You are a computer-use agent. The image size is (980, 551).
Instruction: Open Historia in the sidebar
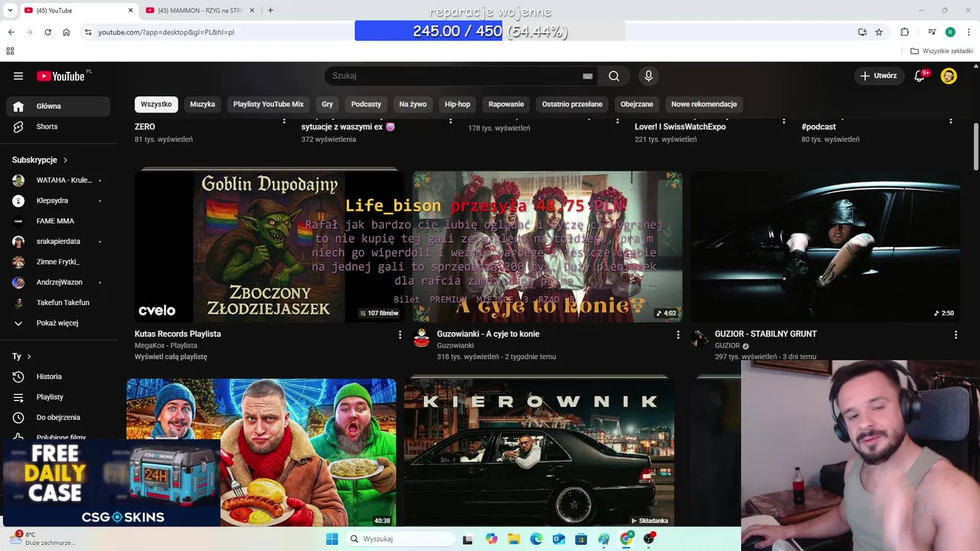pyautogui.click(x=57, y=377)
